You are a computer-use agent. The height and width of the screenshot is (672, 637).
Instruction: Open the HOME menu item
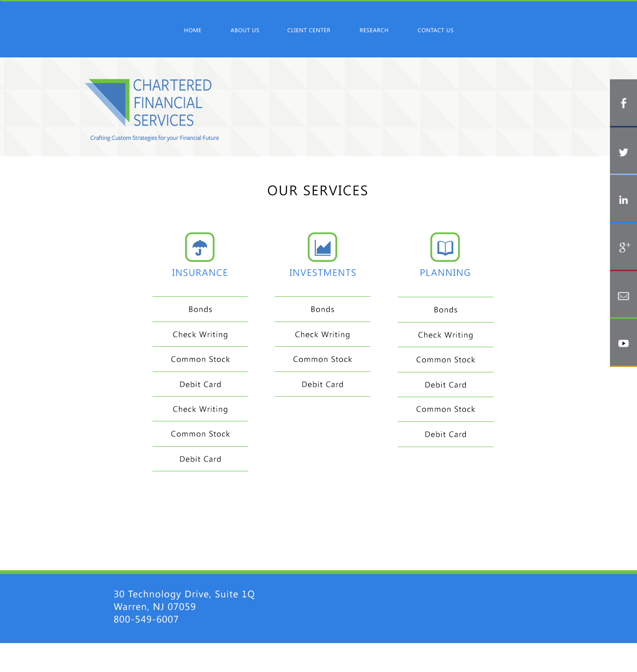pos(193,30)
